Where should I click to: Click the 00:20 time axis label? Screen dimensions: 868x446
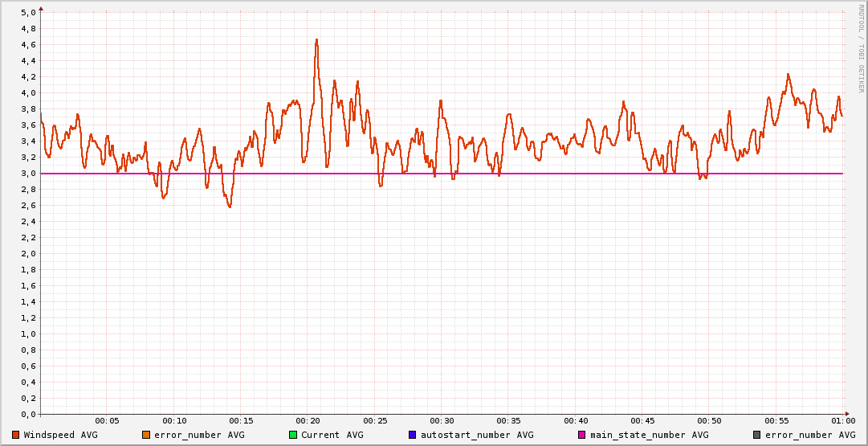(308, 421)
